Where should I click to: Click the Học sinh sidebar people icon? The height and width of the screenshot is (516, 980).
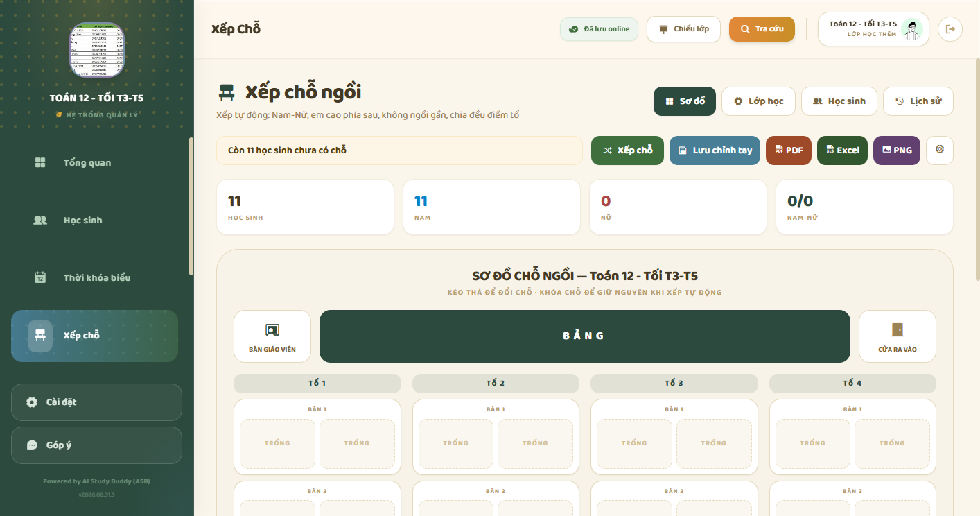(x=40, y=220)
